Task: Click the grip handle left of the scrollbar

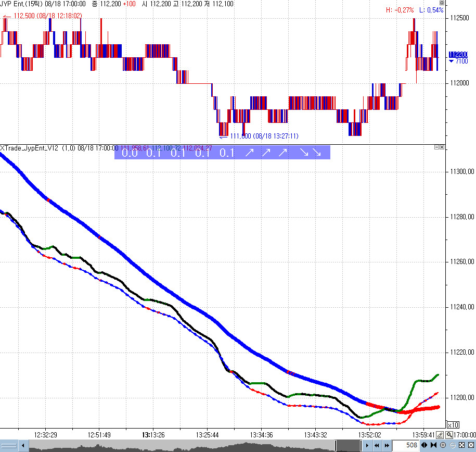Action: click(10, 445)
